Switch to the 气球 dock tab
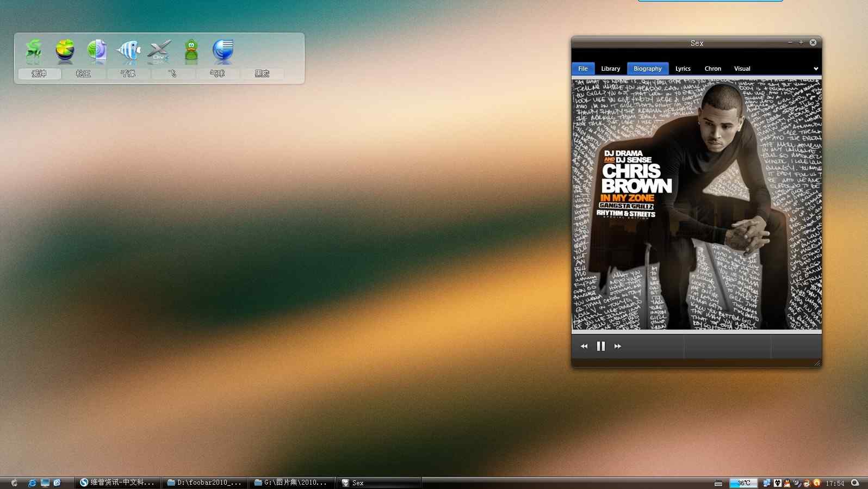Screen dimensions: 868x489 (218, 73)
